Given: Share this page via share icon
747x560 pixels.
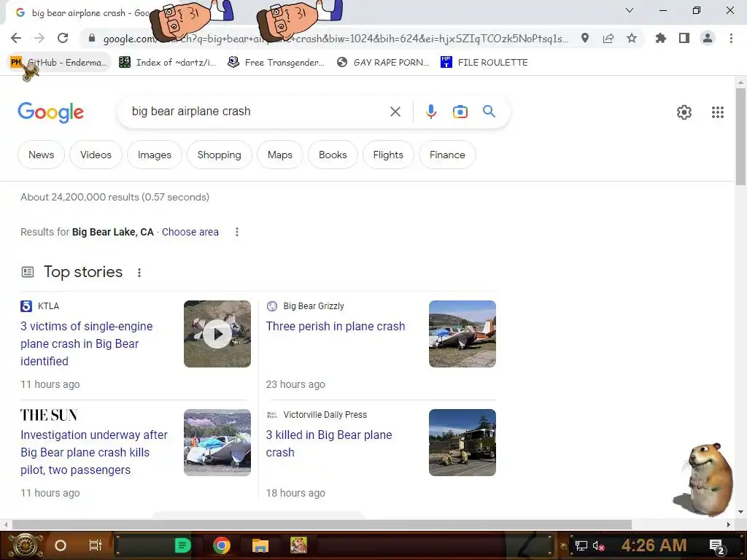Looking at the screenshot, I should click(608, 38).
